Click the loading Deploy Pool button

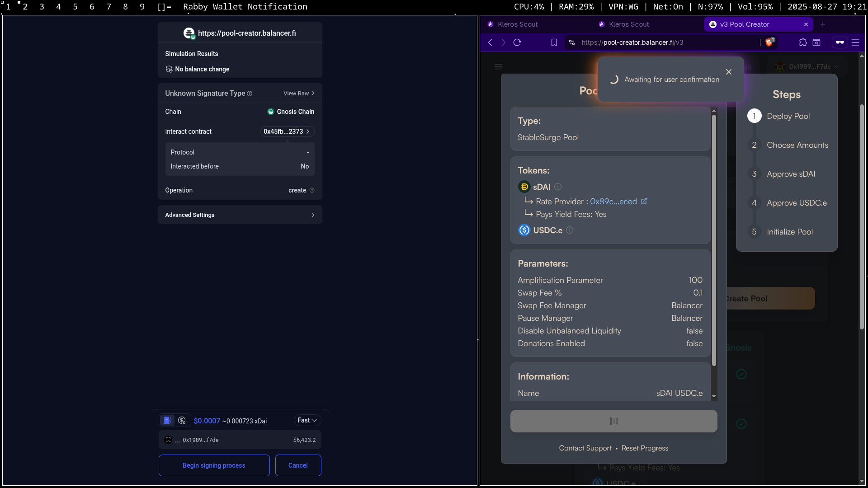[x=614, y=421]
